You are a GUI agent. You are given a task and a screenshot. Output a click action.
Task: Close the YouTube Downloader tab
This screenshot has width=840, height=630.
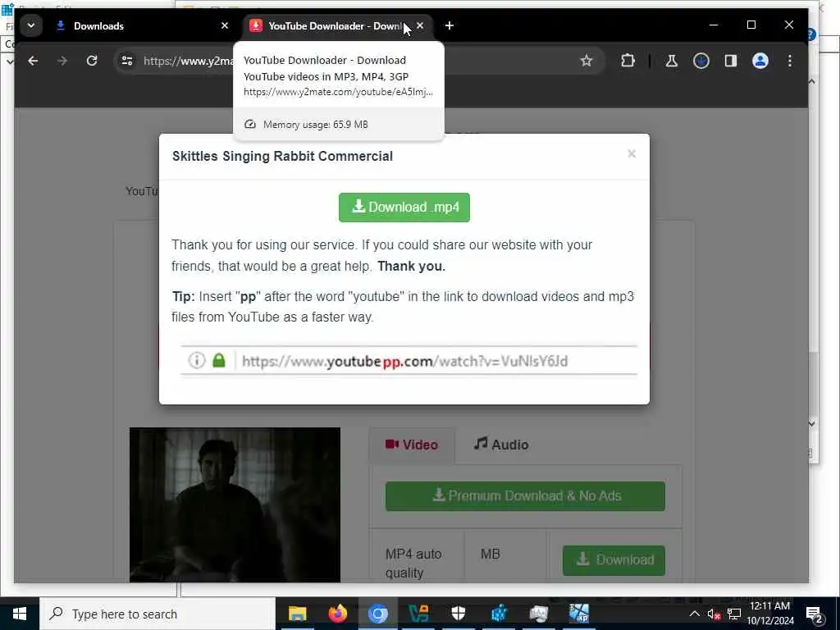[x=420, y=25]
